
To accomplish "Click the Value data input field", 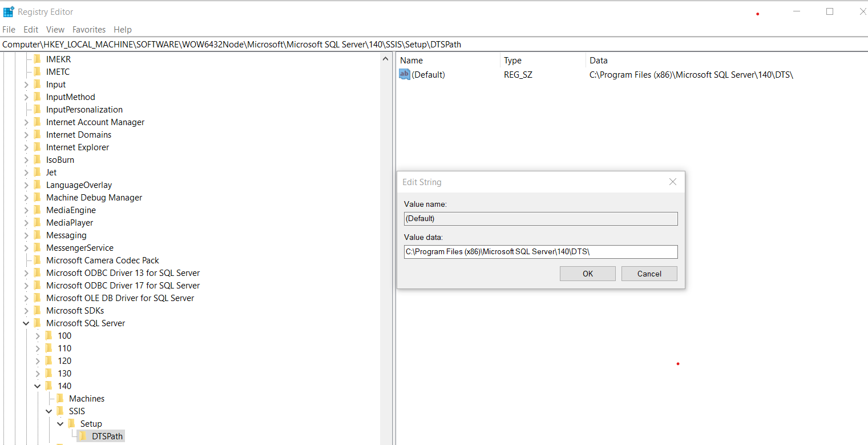I will point(540,251).
